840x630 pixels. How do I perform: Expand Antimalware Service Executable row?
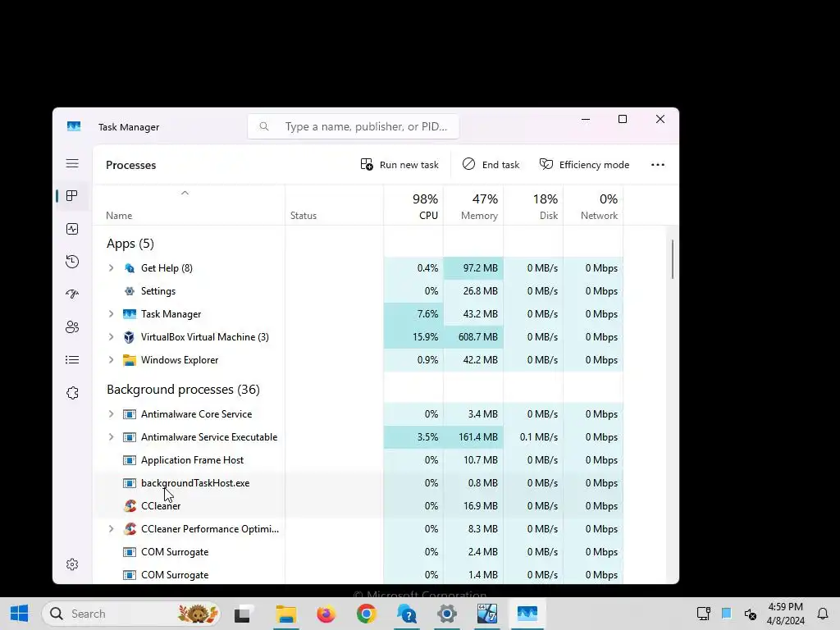pos(111,437)
